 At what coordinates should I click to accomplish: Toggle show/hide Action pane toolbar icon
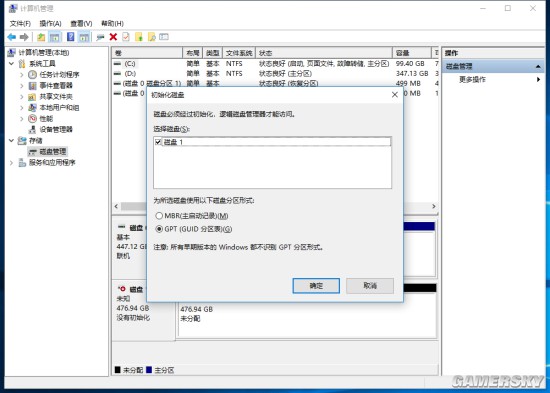(x=84, y=37)
